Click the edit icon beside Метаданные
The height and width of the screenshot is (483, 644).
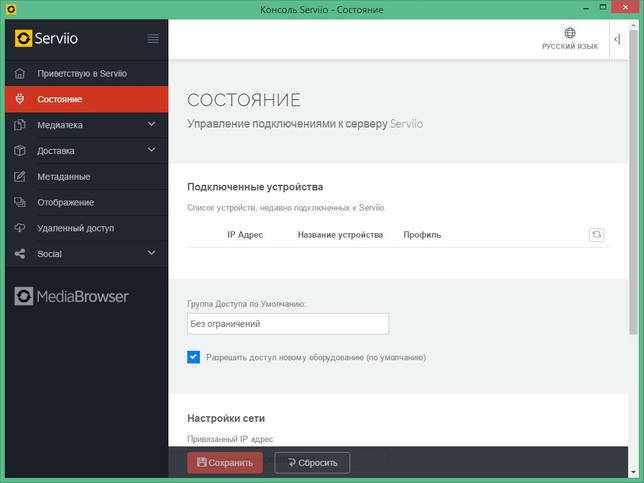coord(20,177)
